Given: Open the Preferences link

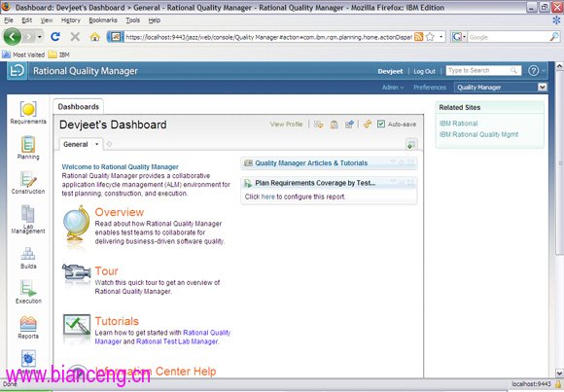Looking at the screenshot, I should click(x=430, y=88).
